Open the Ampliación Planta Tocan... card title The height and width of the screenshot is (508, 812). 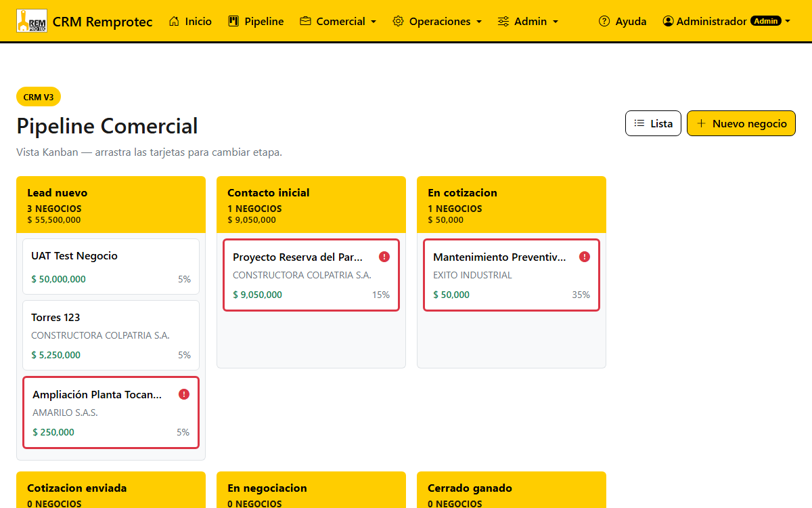(97, 394)
